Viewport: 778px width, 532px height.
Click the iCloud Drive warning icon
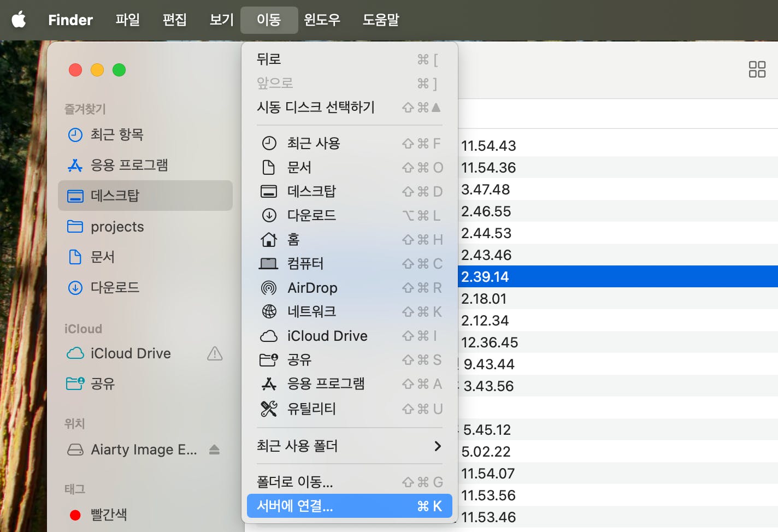click(x=215, y=354)
